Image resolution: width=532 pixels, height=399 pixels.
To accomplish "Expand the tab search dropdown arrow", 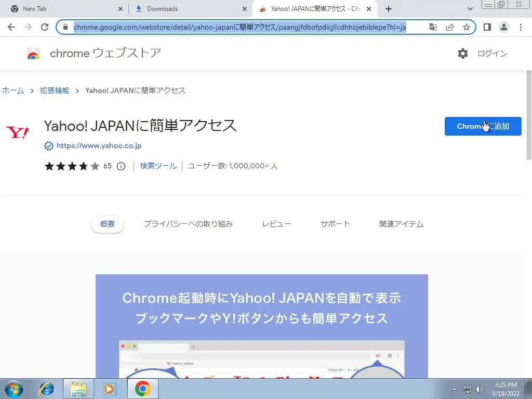I will pos(470,9).
